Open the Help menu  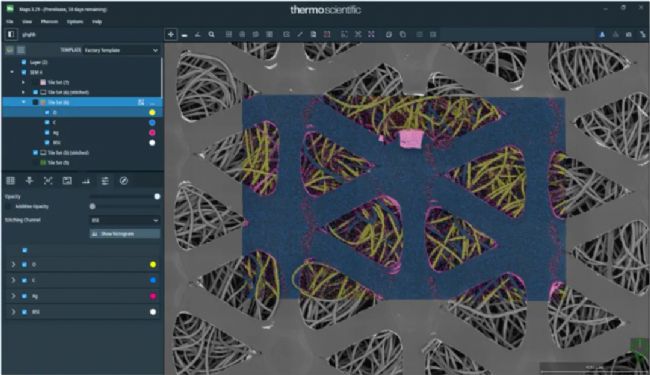[x=97, y=22]
